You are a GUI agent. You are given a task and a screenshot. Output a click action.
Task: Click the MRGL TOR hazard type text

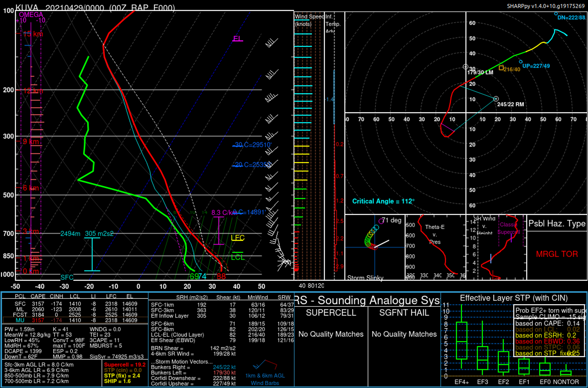(557, 254)
